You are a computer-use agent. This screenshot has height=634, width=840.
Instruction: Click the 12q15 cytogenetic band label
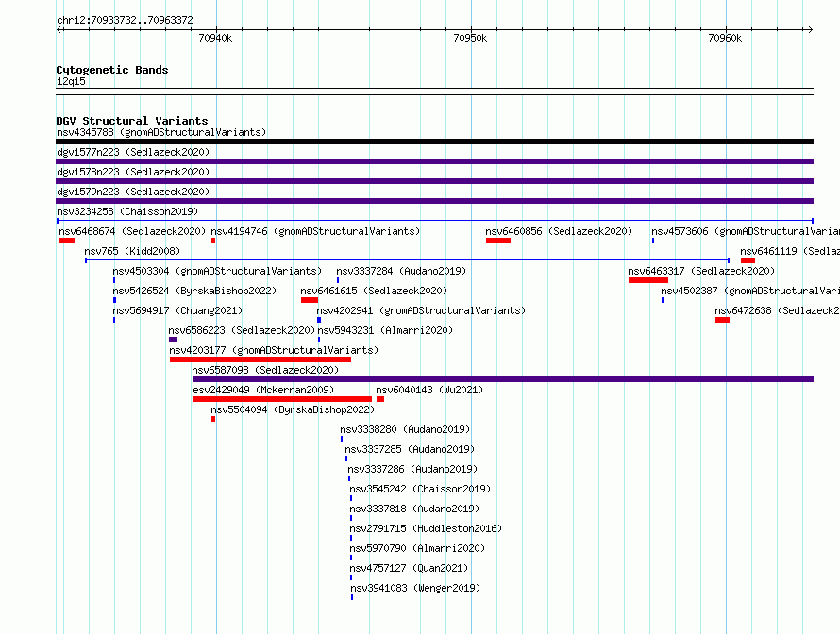point(71,81)
